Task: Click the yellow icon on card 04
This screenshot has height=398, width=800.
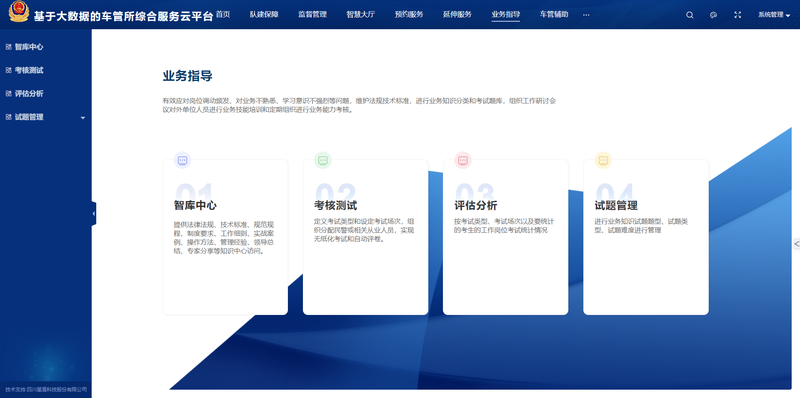Action: click(603, 160)
